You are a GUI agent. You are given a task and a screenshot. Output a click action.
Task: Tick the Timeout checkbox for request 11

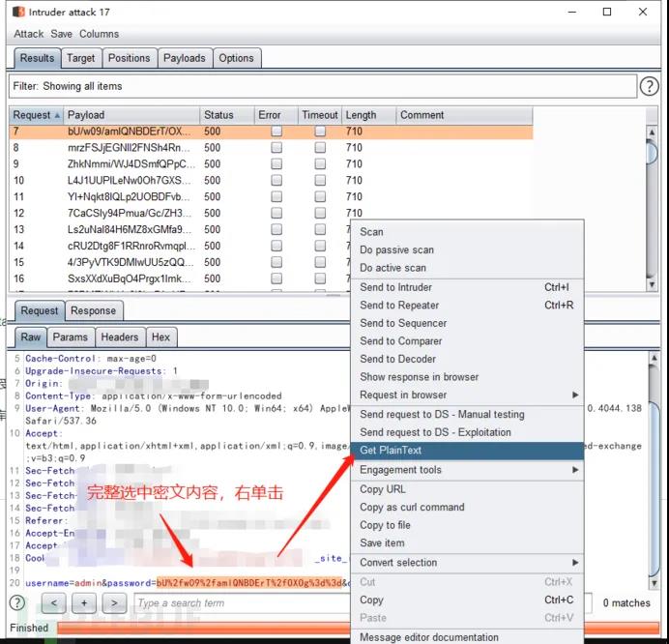point(320,196)
